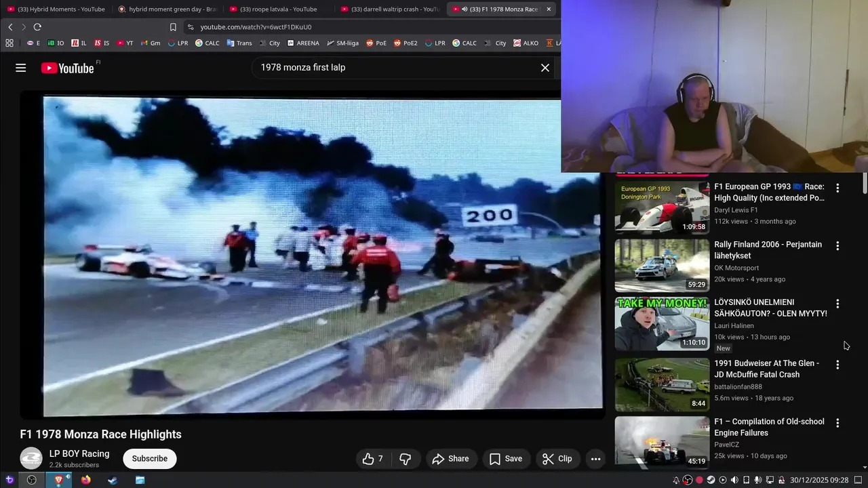Open options for 1991 Budweiser At The Glen

[837, 365]
